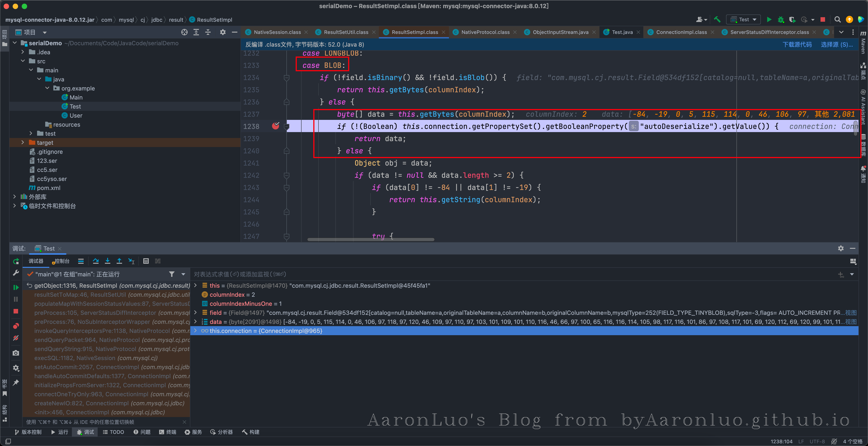
Task: Click the Step Out debugger icon
Action: tap(119, 261)
